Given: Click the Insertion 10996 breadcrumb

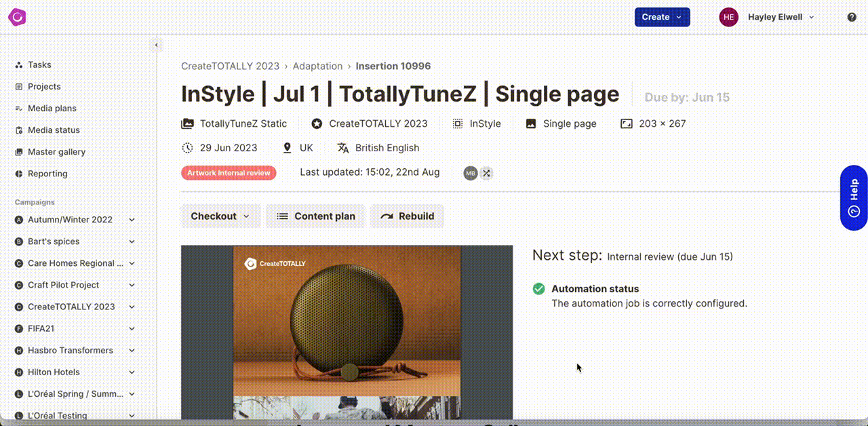Looking at the screenshot, I should 393,66.
